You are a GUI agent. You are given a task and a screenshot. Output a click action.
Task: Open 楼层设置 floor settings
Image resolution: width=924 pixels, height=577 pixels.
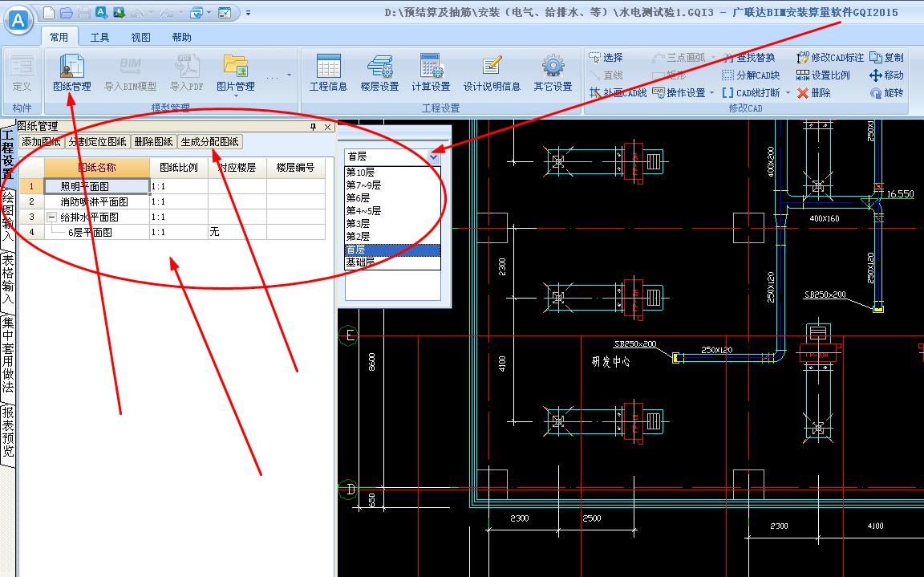[x=379, y=73]
